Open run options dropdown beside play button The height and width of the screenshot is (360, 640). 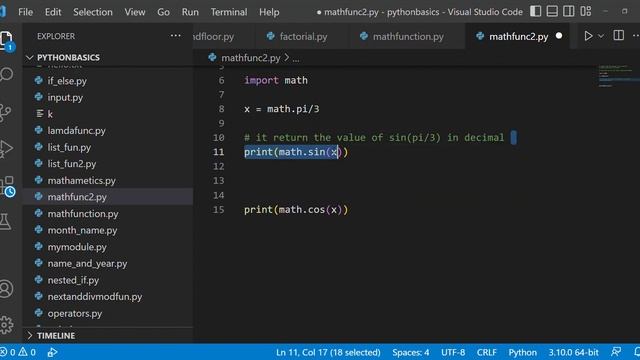(601, 36)
